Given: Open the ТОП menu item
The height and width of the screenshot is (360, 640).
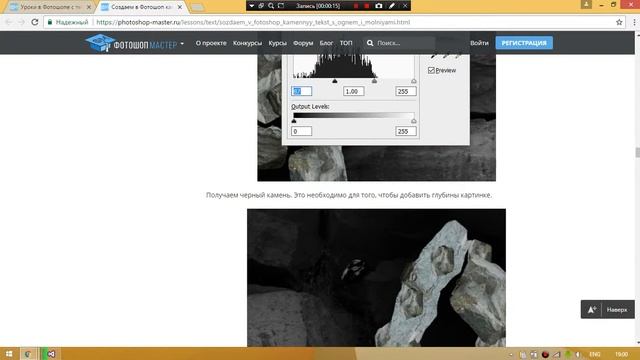Looking at the screenshot, I should coord(346,43).
